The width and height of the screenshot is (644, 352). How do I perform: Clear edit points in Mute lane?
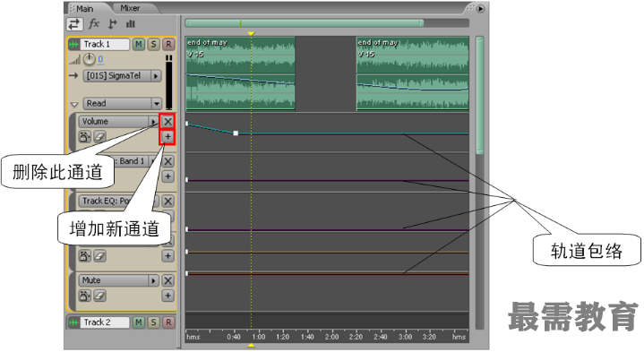[x=99, y=296]
